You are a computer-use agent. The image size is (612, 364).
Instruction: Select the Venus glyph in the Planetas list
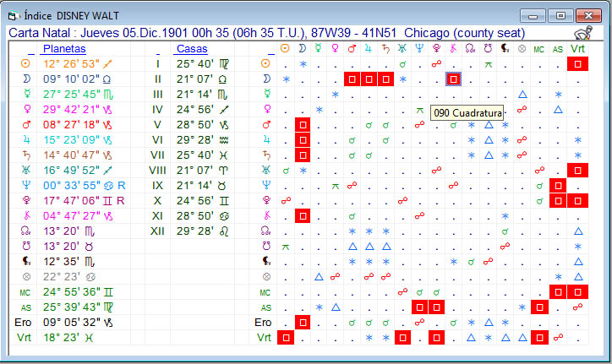tap(26, 109)
